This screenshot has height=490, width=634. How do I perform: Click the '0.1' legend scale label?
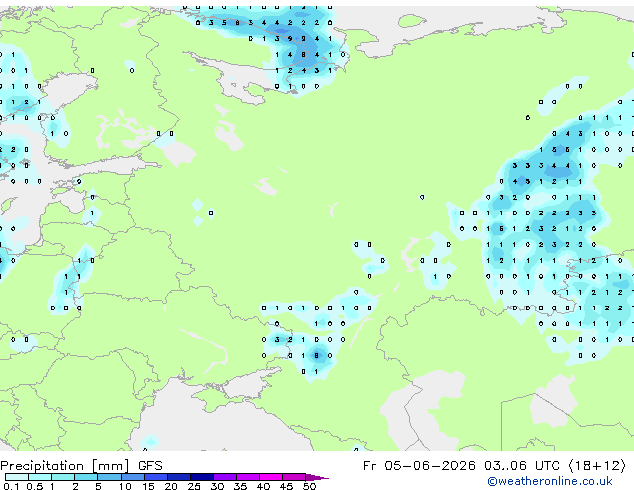click(11, 486)
